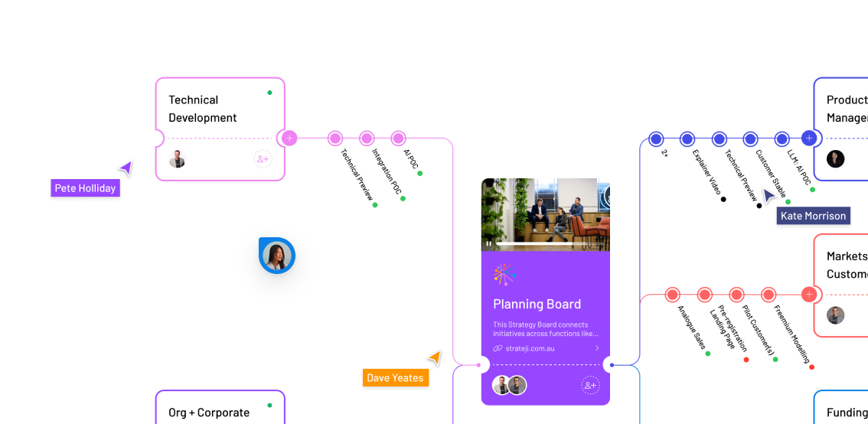Select the blue LLM: AI POC milestone node
Screen dimensions: 868x424
[x=782, y=139]
